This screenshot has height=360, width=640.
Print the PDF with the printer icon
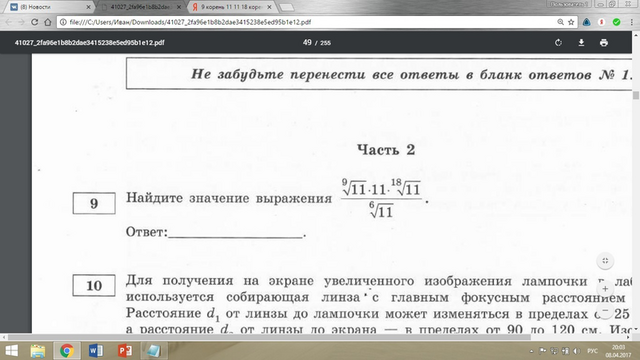[x=604, y=42]
